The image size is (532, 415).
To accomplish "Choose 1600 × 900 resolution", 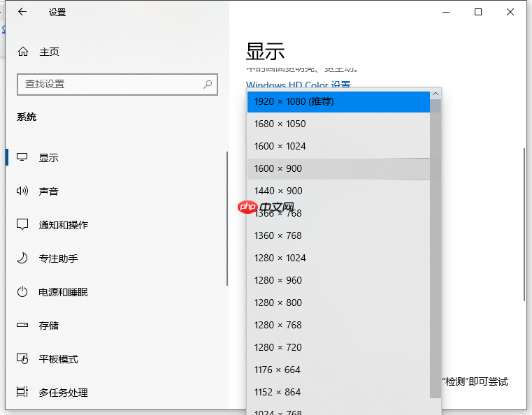I will click(x=338, y=168).
